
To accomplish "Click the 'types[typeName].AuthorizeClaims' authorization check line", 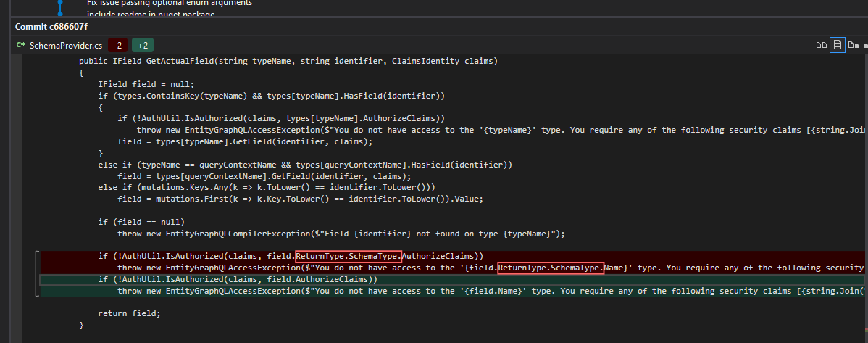I will (x=281, y=118).
